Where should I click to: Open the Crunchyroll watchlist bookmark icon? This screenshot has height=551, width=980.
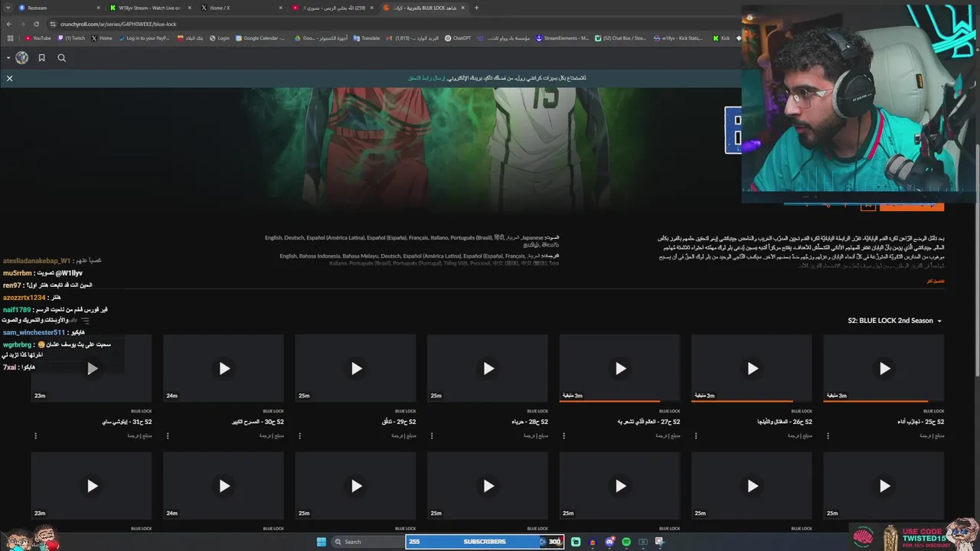coord(41,57)
